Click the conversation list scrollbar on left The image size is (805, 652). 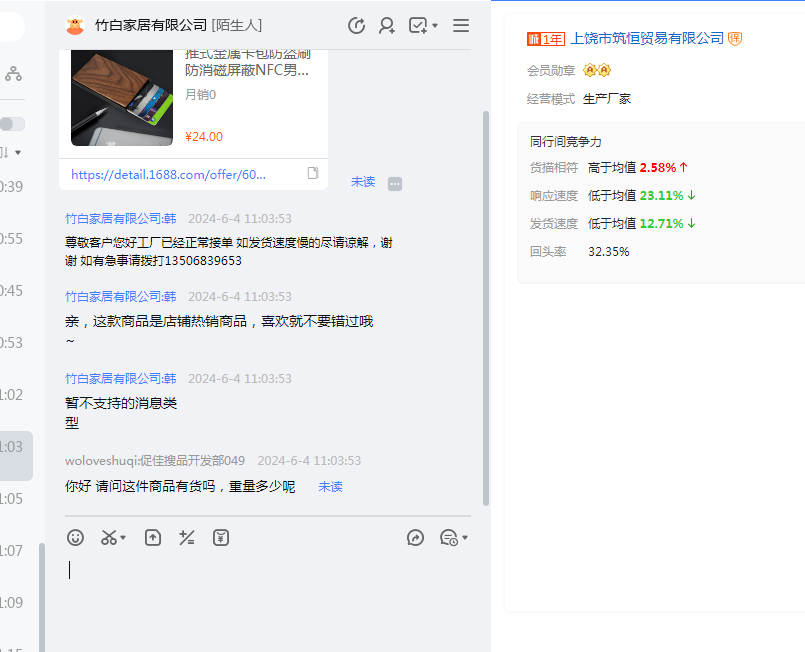[x=42, y=598]
